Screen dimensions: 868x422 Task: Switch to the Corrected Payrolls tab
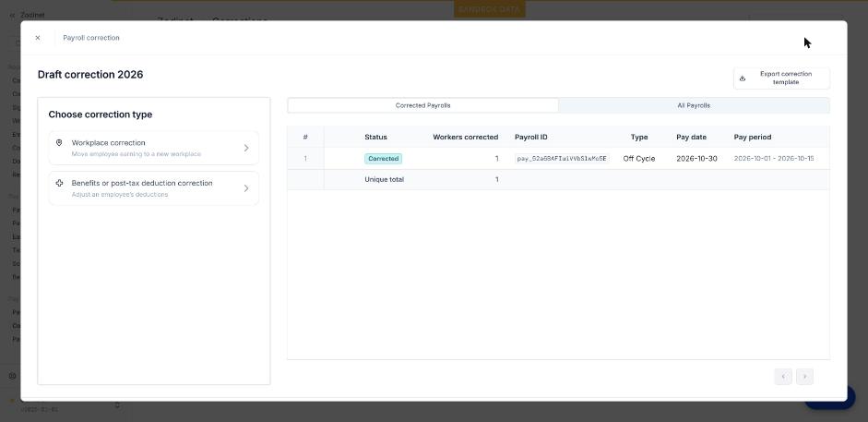(422, 105)
